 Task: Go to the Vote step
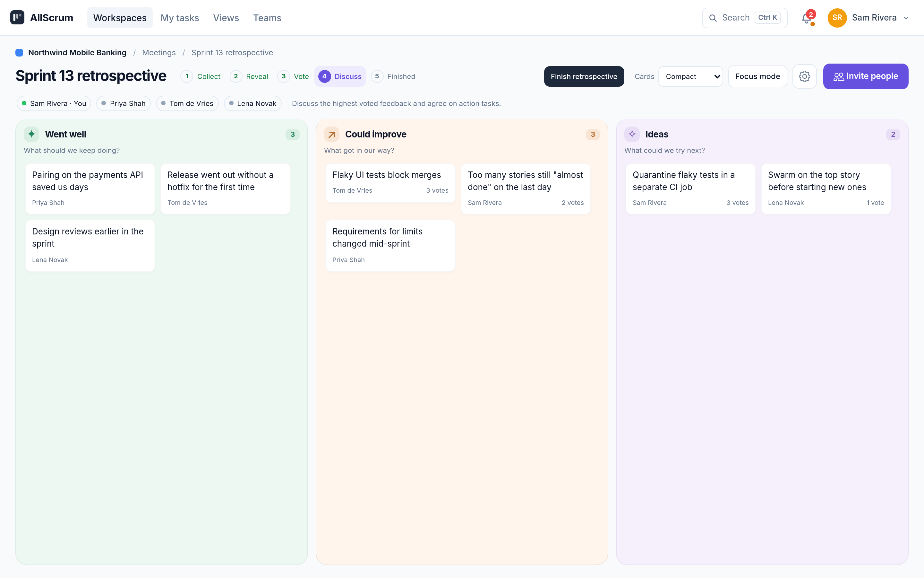tap(293, 76)
